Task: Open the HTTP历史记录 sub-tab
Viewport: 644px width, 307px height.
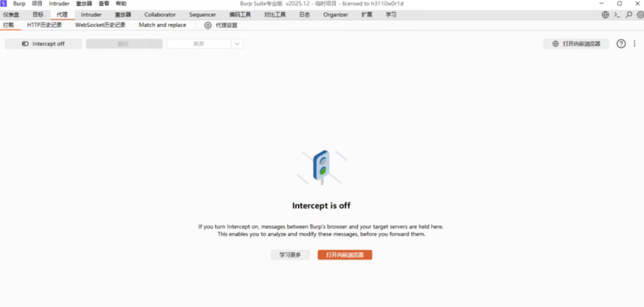Action: [45, 25]
